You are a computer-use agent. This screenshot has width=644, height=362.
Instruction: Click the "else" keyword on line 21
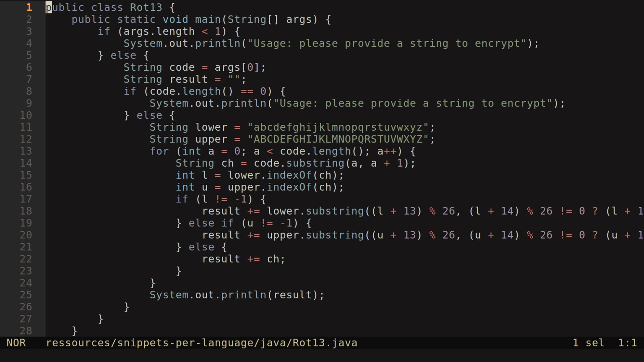[x=202, y=247]
